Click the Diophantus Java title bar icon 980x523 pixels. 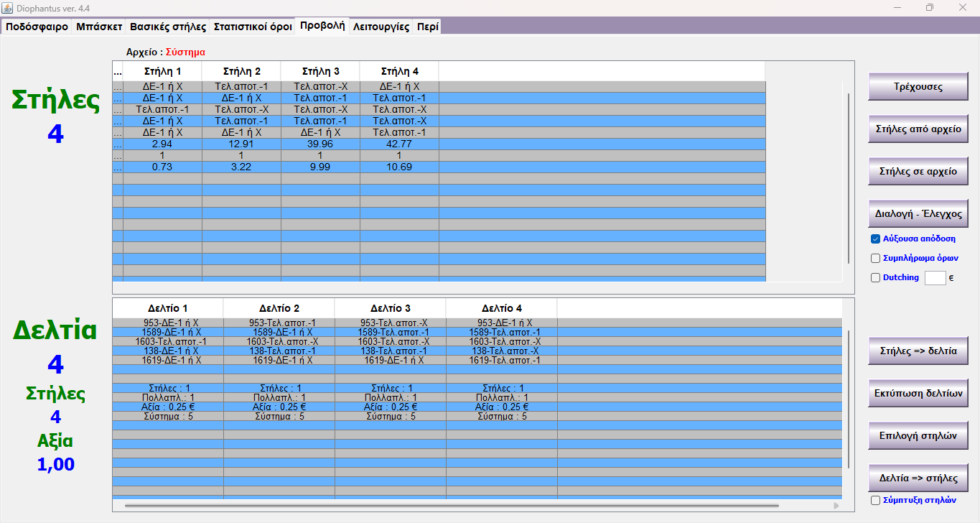pyautogui.click(x=8, y=7)
